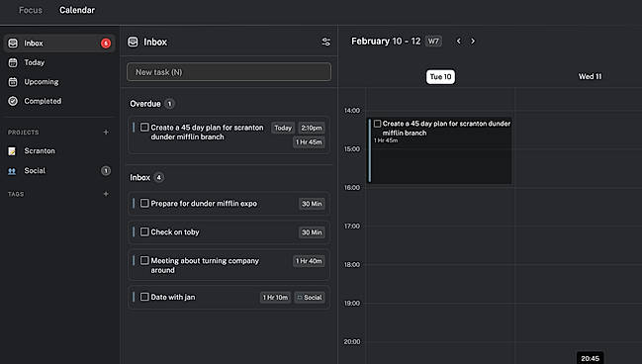The image size is (642, 364).
Task: Open the Inbox filter settings icon
Action: pos(325,42)
